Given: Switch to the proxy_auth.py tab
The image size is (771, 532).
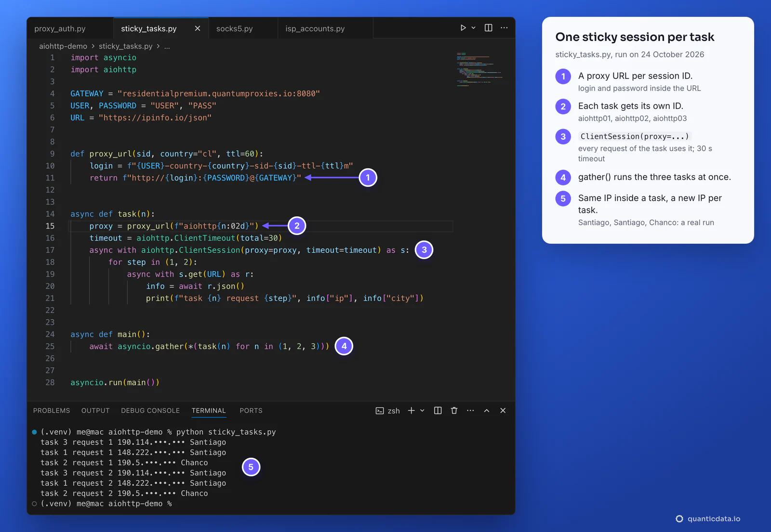Looking at the screenshot, I should click(60, 28).
